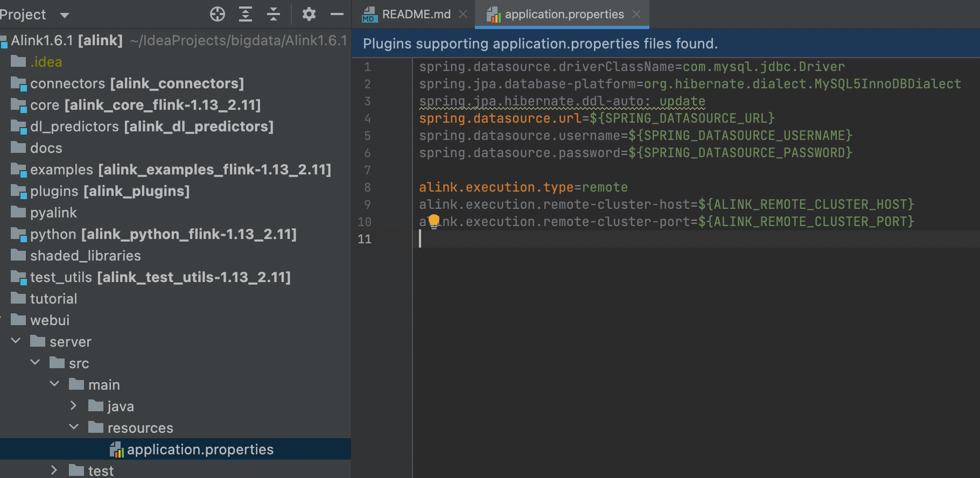Click the Collapse All icon in Project toolbar
Viewport: 980px width, 478px height.
(274, 14)
